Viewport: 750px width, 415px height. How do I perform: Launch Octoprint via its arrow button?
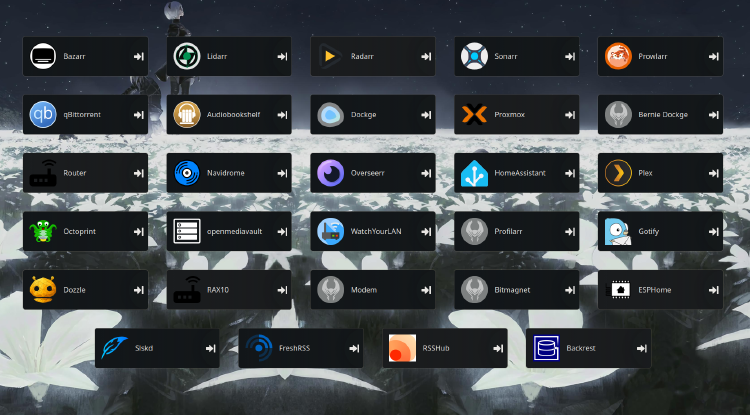(x=139, y=231)
